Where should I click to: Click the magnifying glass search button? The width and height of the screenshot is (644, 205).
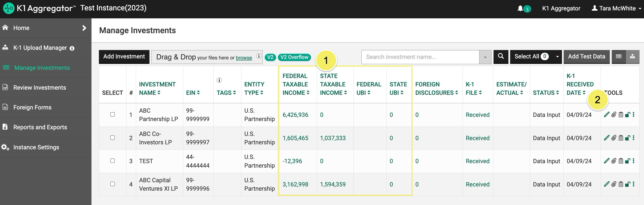[500, 57]
